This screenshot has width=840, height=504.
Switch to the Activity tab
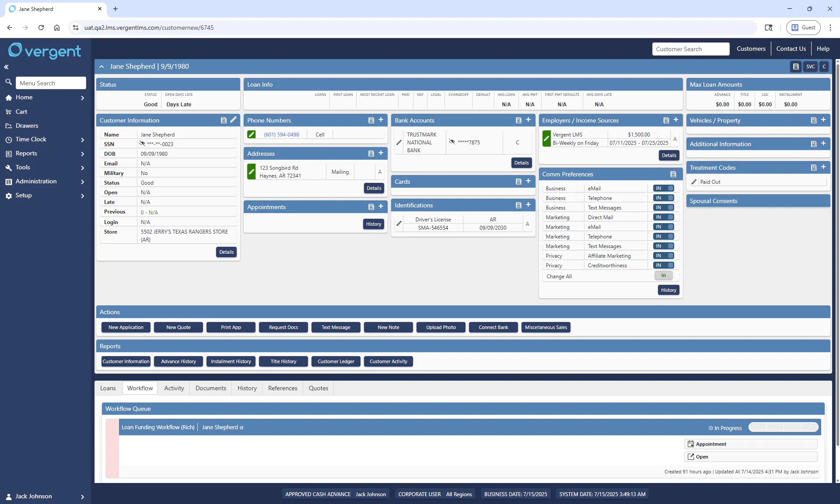coord(174,388)
